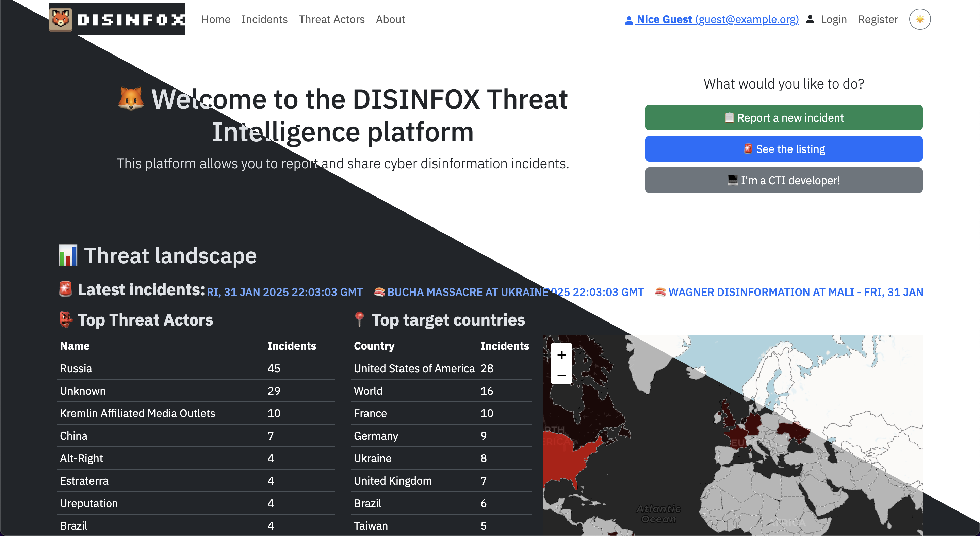Click the laptop icon on CTI developer button
This screenshot has height=536, width=980.
click(732, 180)
